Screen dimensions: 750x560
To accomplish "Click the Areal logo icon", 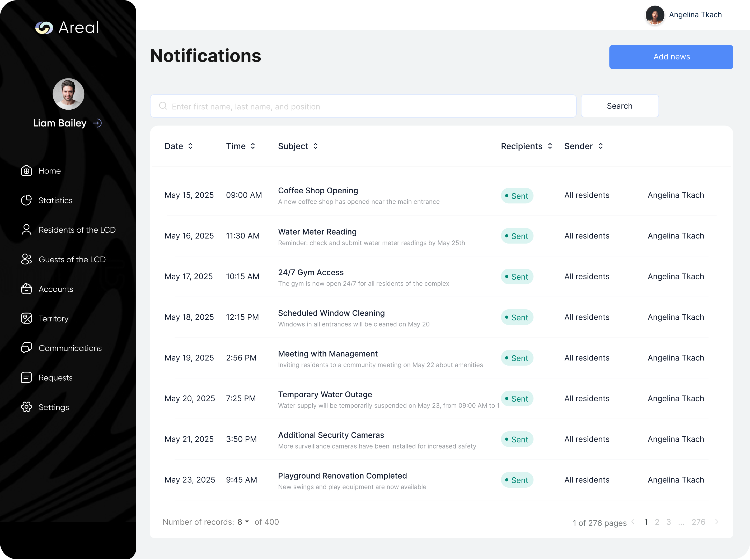I will 44,28.
